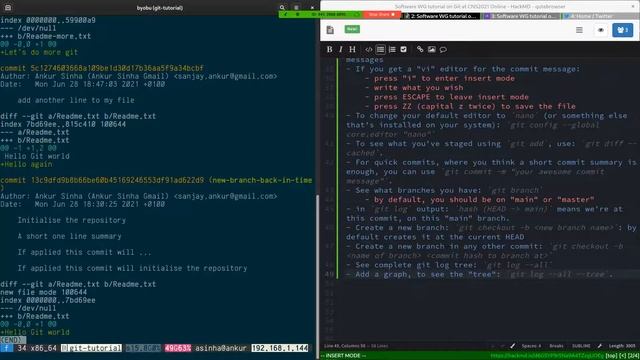Image resolution: width=640 pixels, height=360 pixels.
Task: Insert a hyperlink with the link icon
Action: point(420,49)
